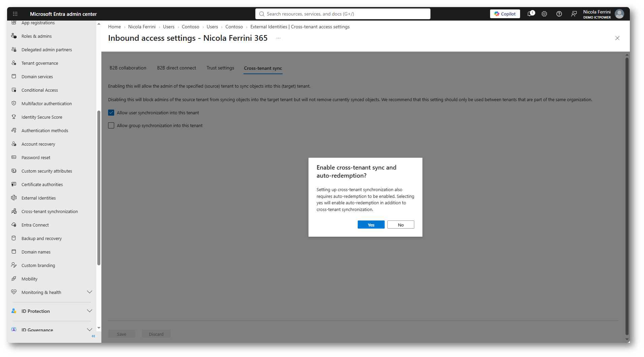This screenshot has width=644, height=357.
Task: Select the Cross-tenant sync tab
Action: point(263,68)
